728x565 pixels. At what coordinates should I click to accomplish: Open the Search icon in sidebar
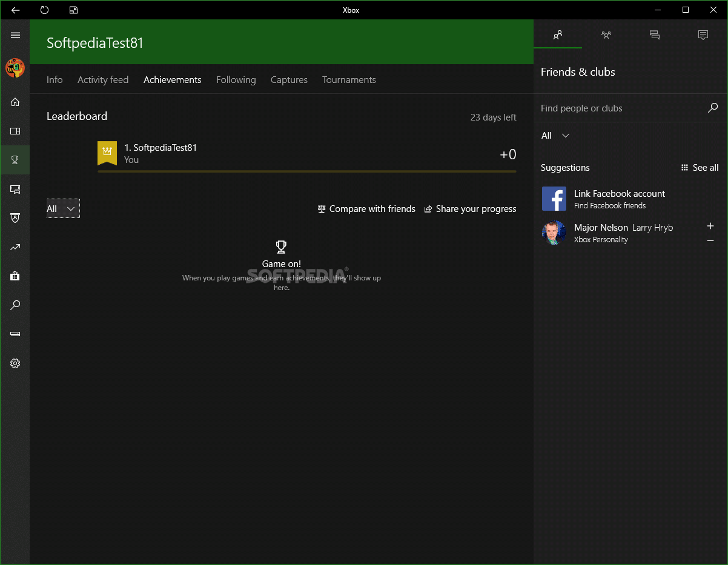pos(15,305)
